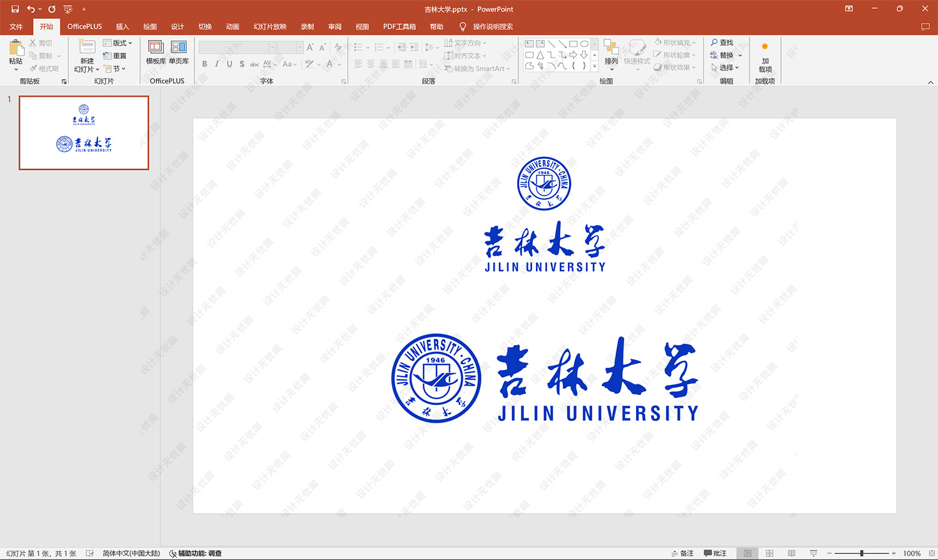Click the ribbon display options icon
The height and width of the screenshot is (560, 938).
[849, 9]
